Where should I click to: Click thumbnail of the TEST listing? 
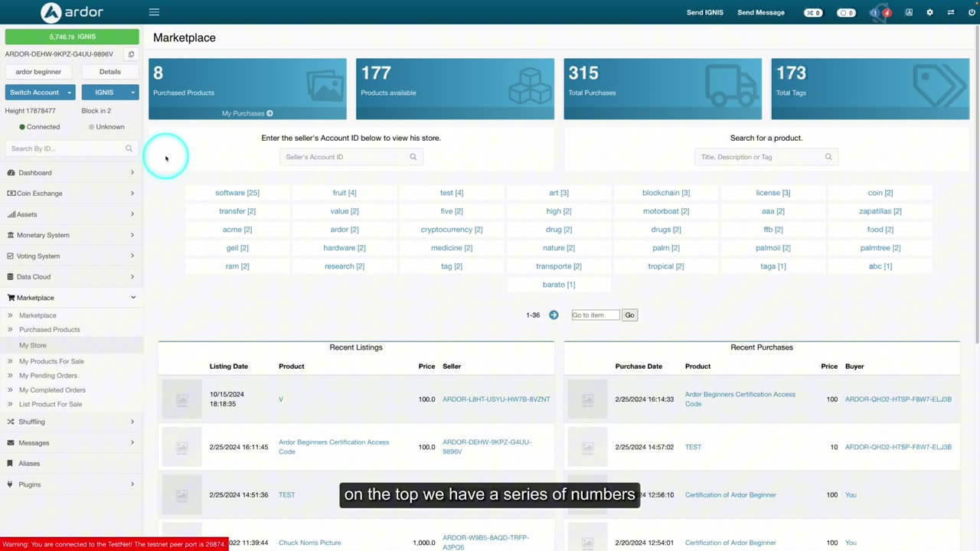point(181,494)
